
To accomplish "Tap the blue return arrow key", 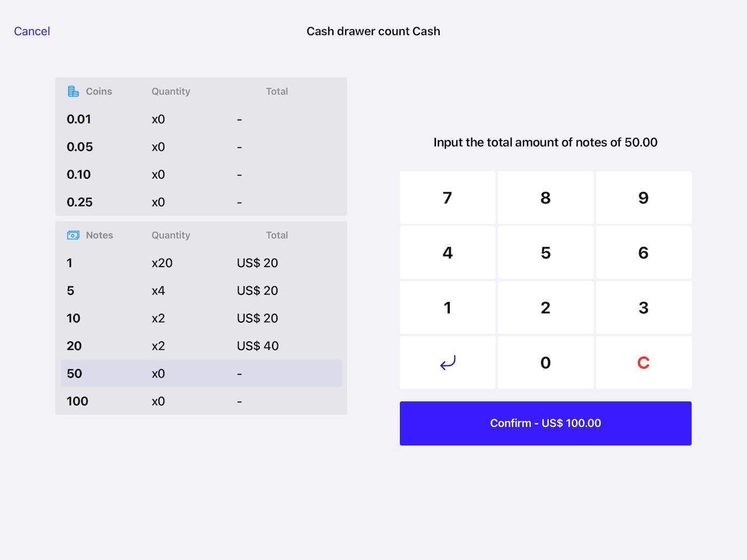I will (x=448, y=363).
